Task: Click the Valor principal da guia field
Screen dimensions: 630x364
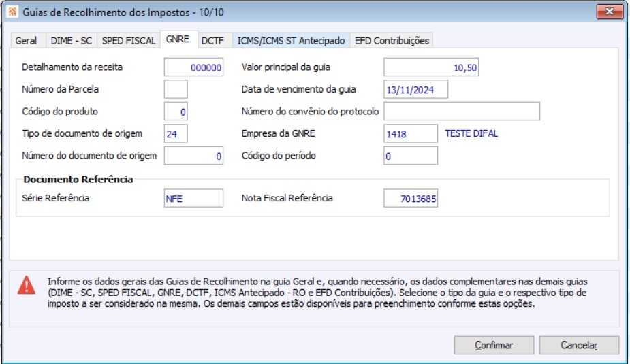Action: 431,67
